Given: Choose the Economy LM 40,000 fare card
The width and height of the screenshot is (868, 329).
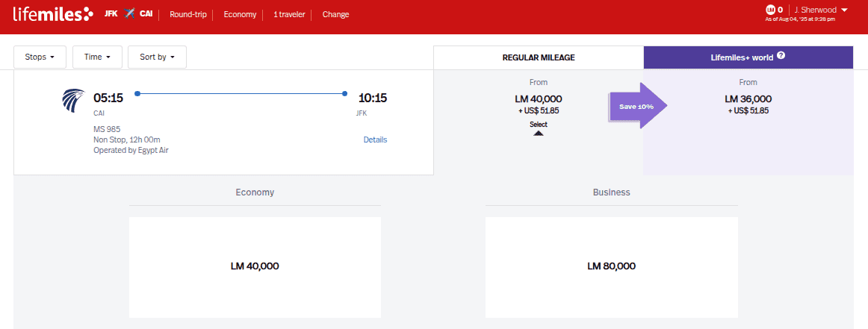Looking at the screenshot, I should pos(255,267).
